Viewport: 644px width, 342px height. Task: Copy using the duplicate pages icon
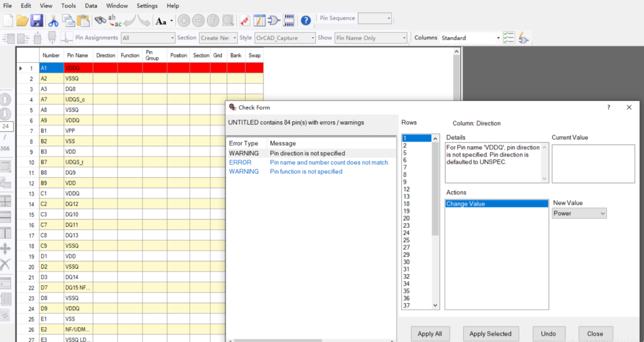click(x=68, y=20)
